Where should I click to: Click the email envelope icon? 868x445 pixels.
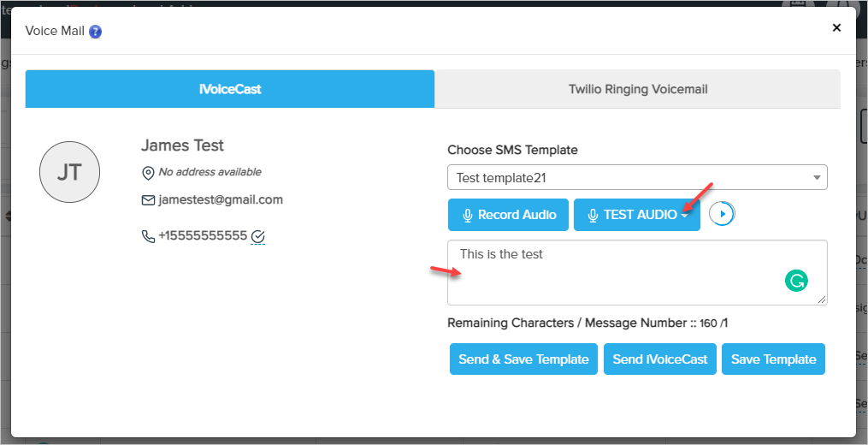[x=148, y=200]
